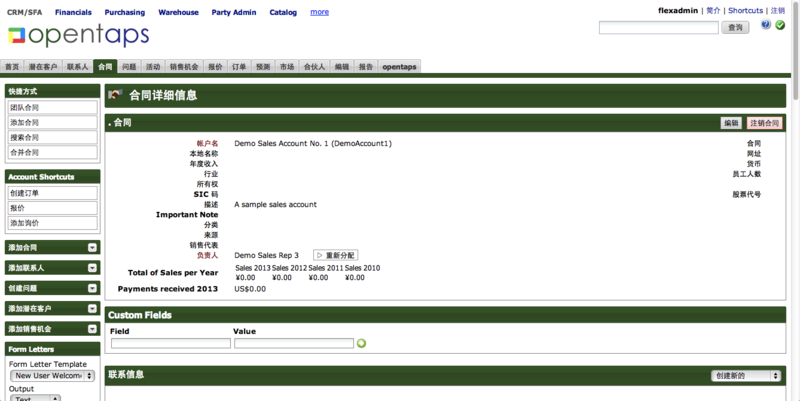Expand the 添加联系人 sidebar panel

pyautogui.click(x=92, y=268)
